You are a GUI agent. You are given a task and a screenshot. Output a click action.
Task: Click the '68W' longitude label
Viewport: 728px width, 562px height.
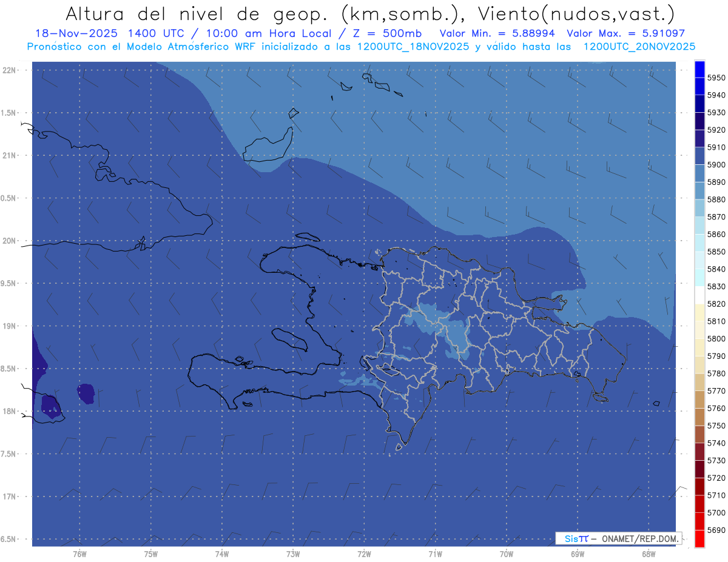click(649, 554)
